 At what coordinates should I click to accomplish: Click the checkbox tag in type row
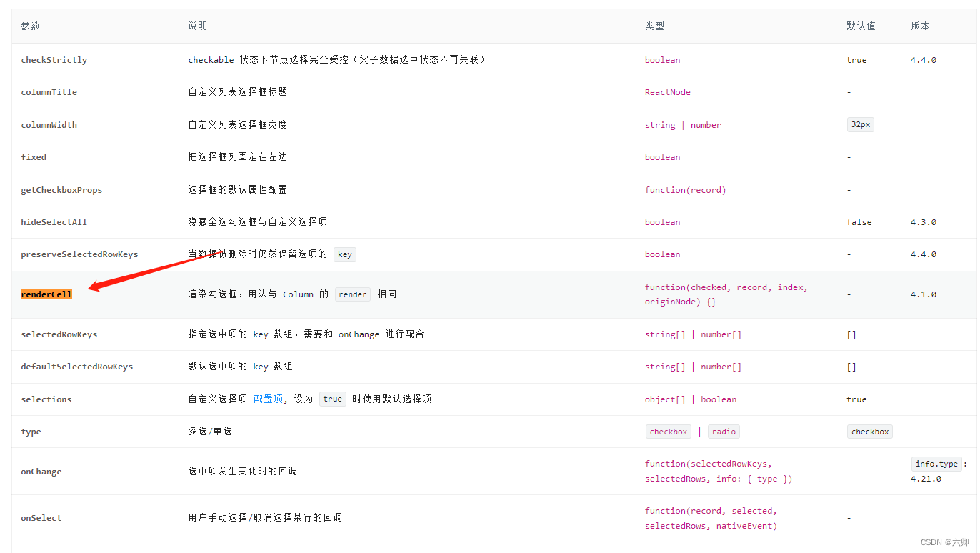click(x=668, y=432)
